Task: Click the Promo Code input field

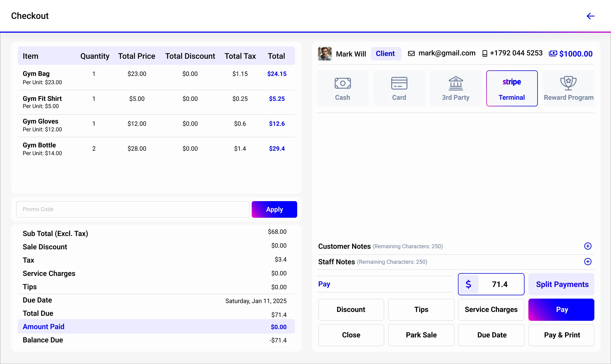Action: tap(132, 209)
